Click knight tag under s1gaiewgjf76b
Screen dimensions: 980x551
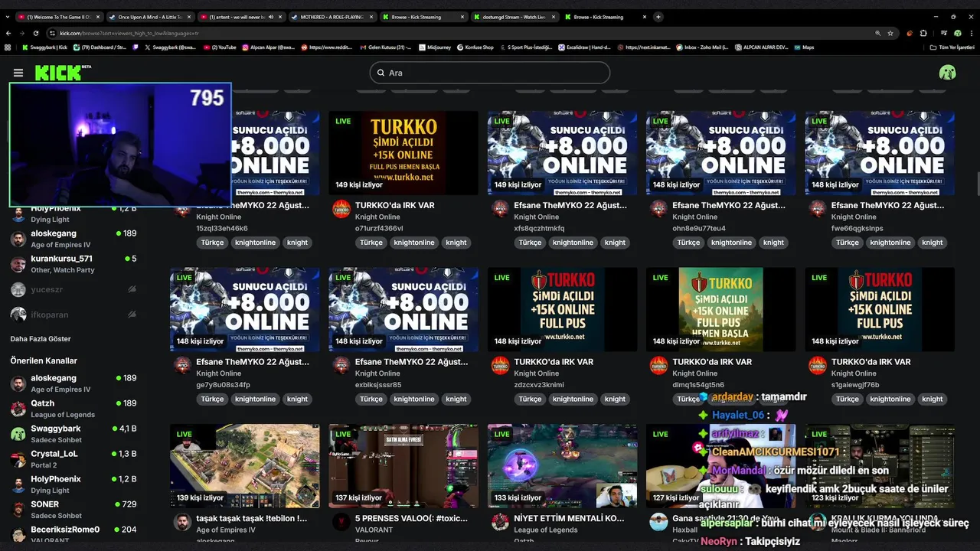click(x=933, y=399)
